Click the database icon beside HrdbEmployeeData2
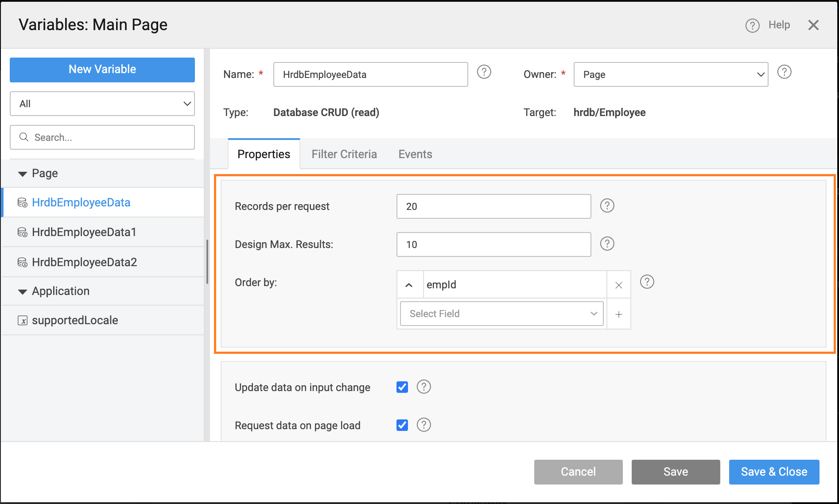The image size is (839, 504). pyautogui.click(x=22, y=262)
